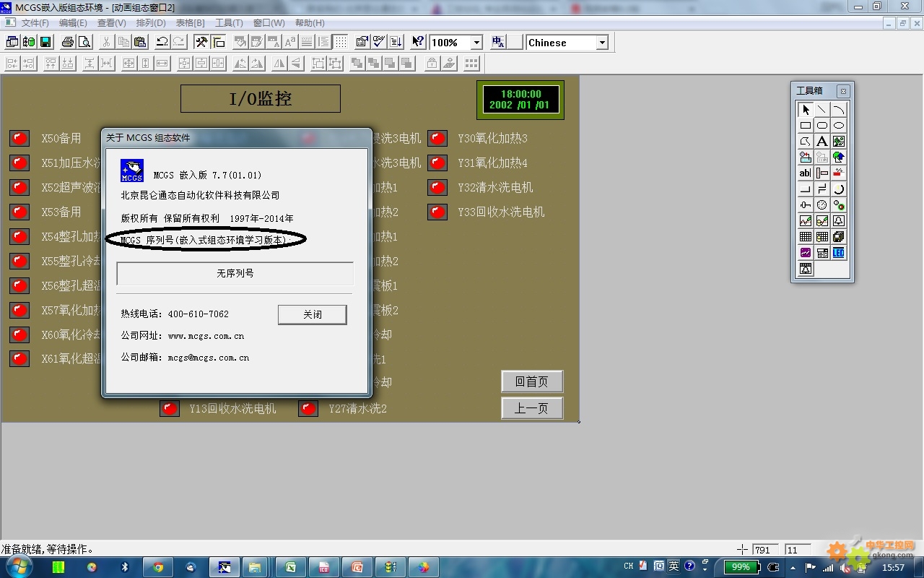Click the 关闭 button in the About dialog
Screen dimensions: 924x578
click(x=313, y=314)
